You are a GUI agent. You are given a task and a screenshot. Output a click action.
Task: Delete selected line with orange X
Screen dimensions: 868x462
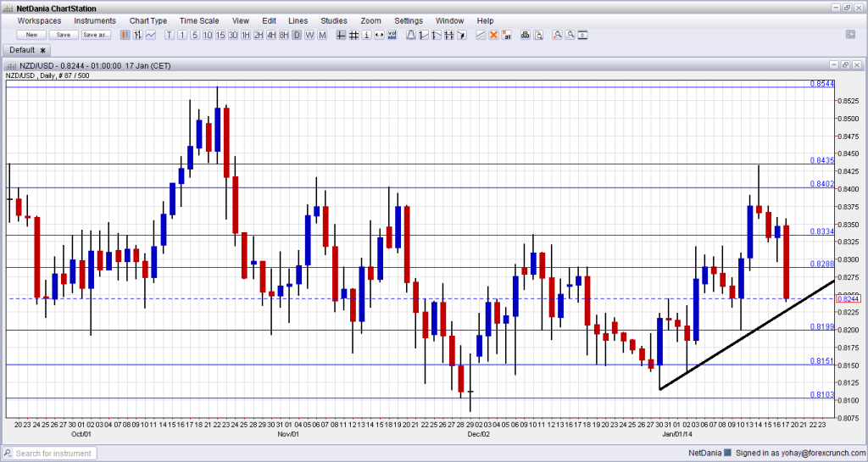point(493,35)
